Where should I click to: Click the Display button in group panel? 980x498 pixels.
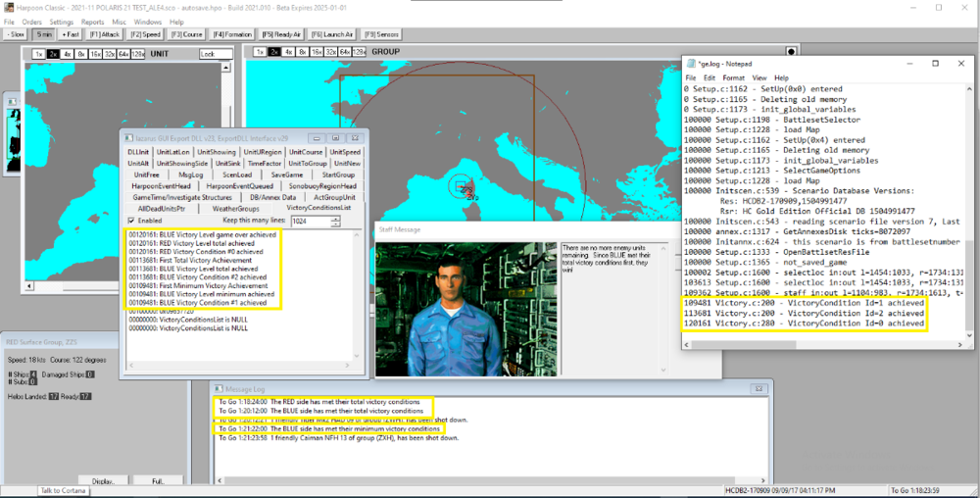point(103,481)
